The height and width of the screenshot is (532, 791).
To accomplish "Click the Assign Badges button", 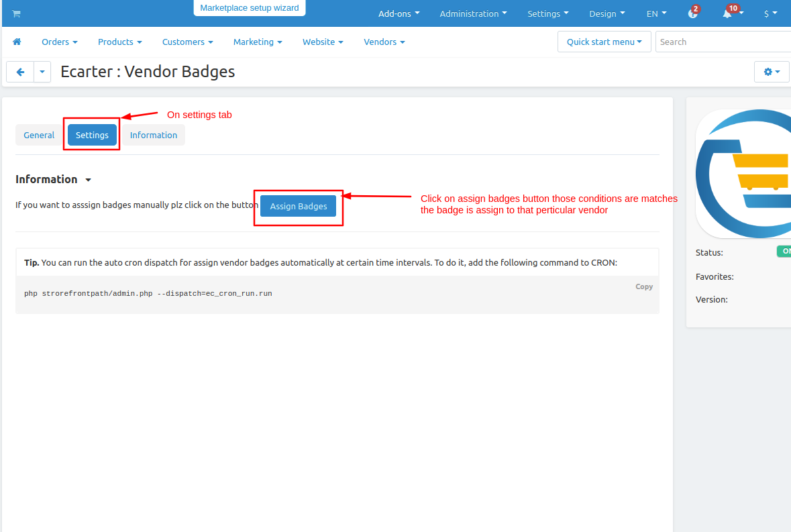I will [x=298, y=206].
